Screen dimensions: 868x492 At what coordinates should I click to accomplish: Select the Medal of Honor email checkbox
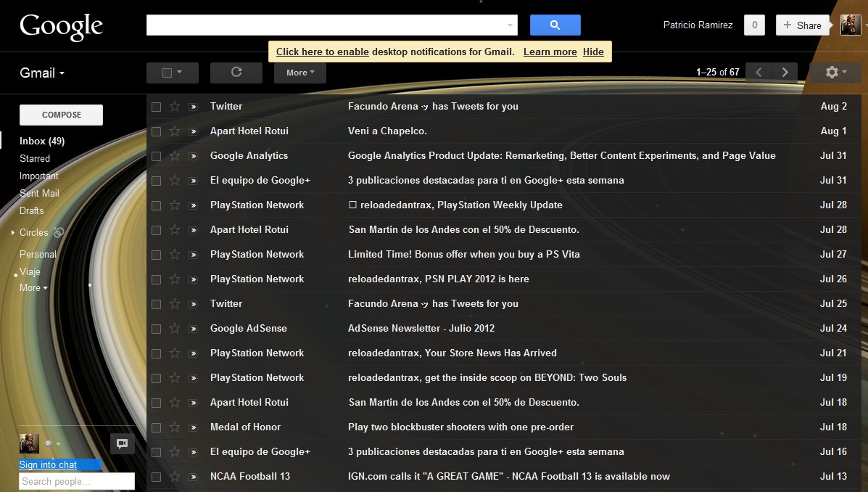tap(156, 427)
